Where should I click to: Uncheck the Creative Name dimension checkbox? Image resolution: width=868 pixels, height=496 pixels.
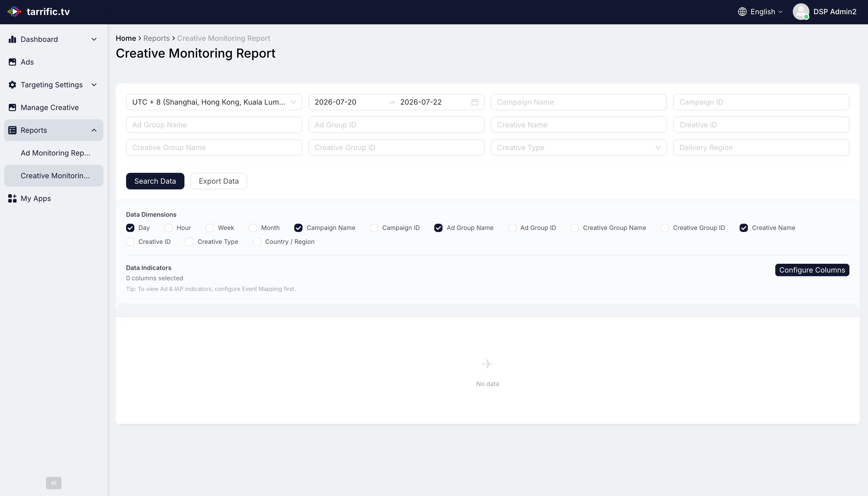[744, 228]
